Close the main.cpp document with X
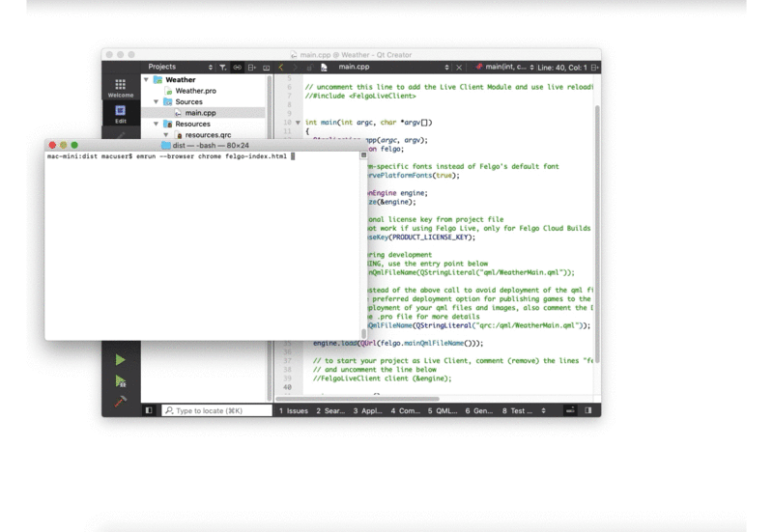This screenshot has height=532, width=773. [x=459, y=67]
